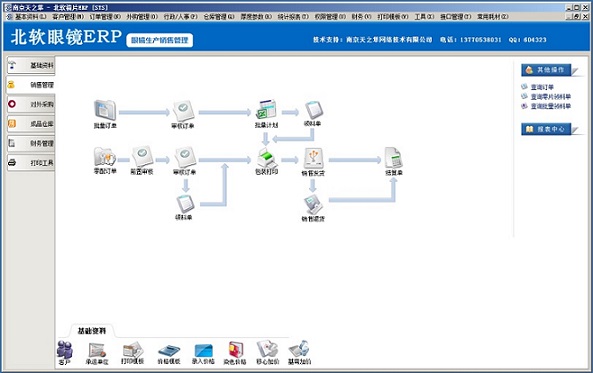Screen dimensions: 593x373
Task: Open the 客户管理 menu
Action: tap(68, 17)
